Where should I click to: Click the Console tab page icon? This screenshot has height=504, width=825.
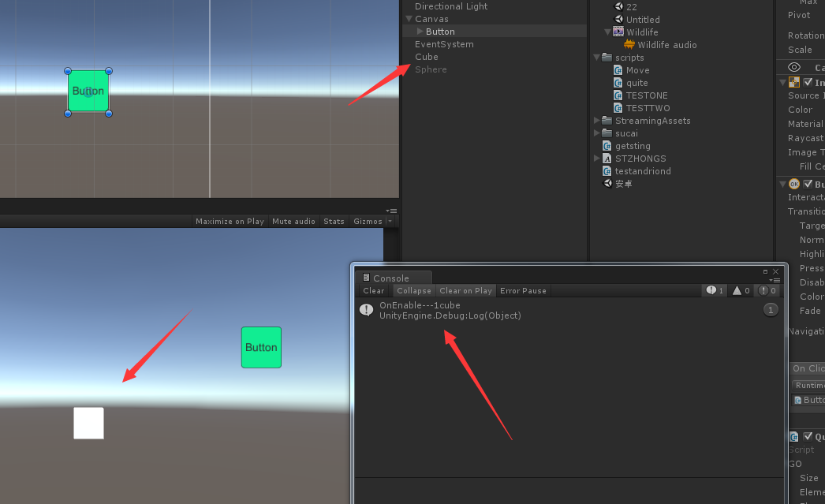[366, 278]
